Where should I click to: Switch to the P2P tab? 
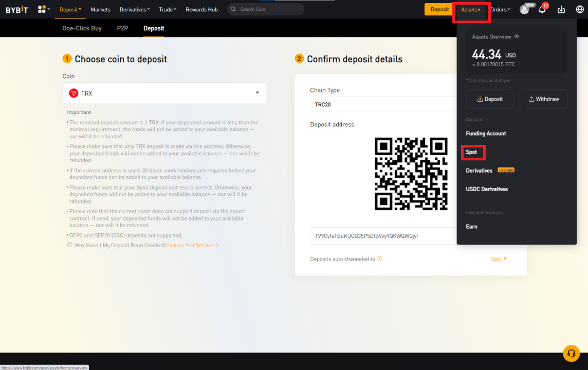tap(122, 28)
